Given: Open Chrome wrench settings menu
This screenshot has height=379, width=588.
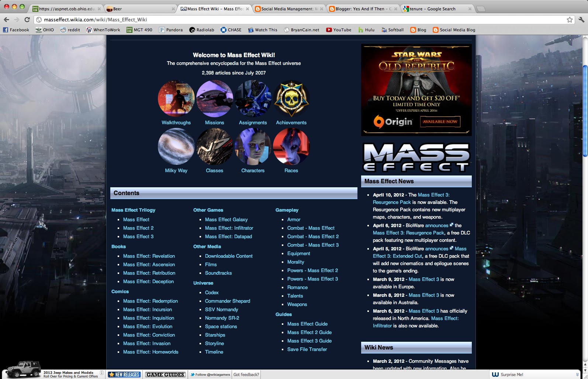Looking at the screenshot, I should point(581,20).
